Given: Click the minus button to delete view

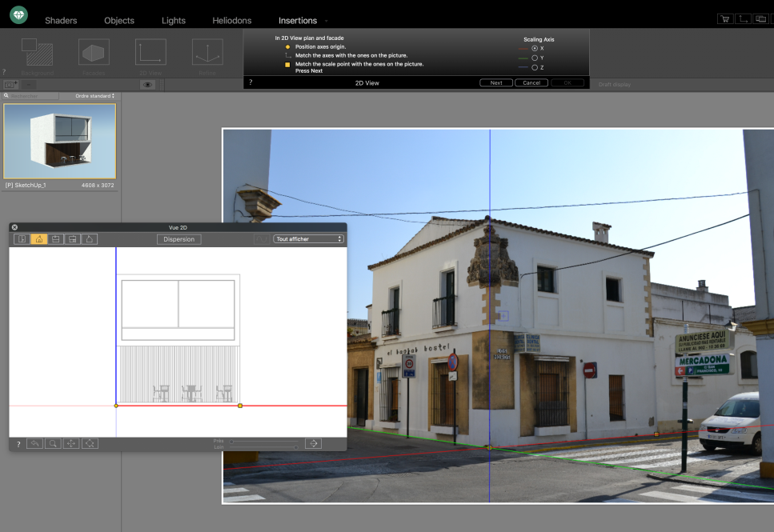Looking at the screenshot, I should [29, 84].
